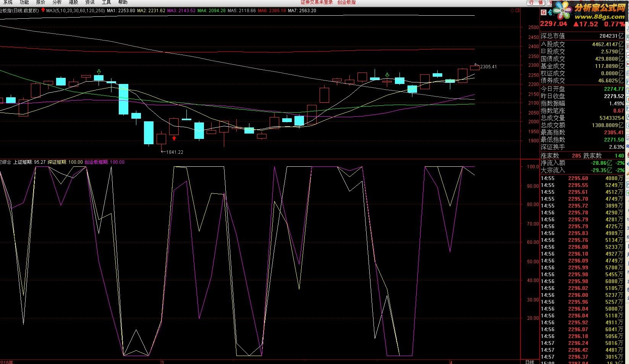Switch to the 行情 tab
The height and width of the screenshot is (364, 629).
536,3
